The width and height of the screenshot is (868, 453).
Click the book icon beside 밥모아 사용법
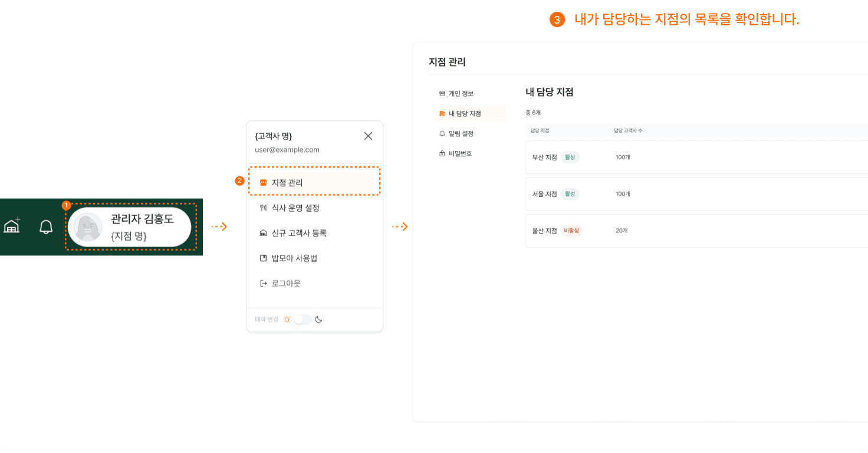(x=263, y=258)
